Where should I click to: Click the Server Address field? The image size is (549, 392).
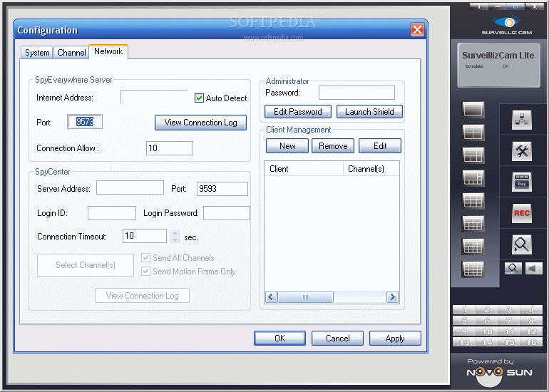(x=130, y=187)
